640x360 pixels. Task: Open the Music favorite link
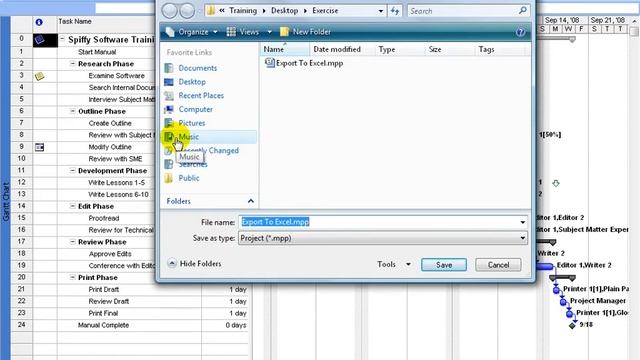189,137
